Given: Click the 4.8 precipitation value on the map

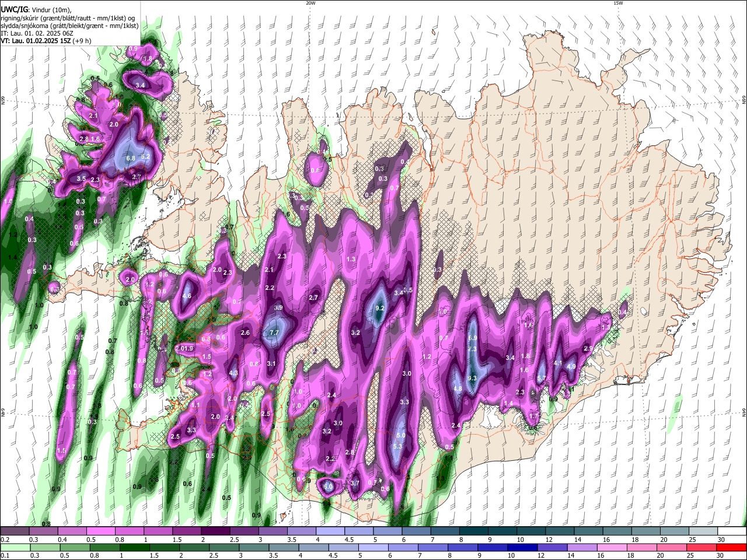Looking at the screenshot, I should [458, 389].
